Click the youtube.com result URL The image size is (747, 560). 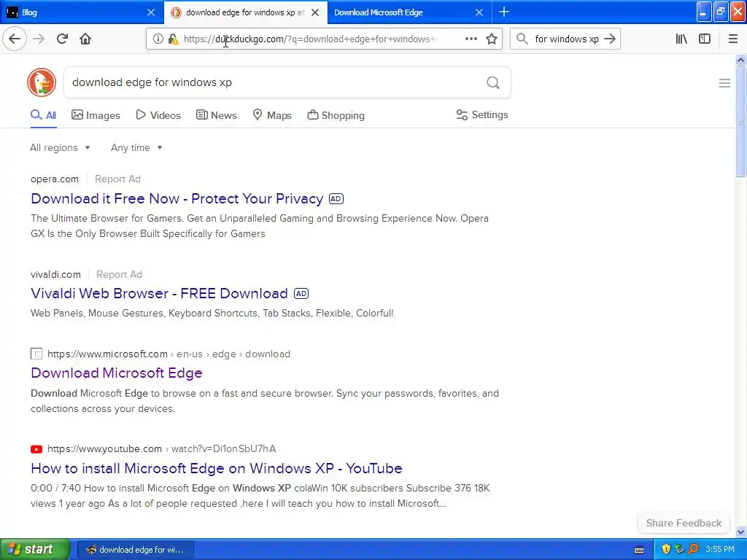tap(161, 449)
